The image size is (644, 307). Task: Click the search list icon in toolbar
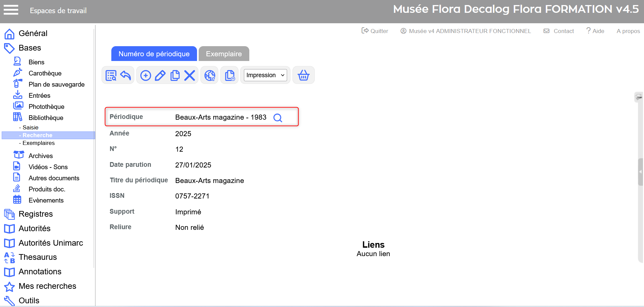click(x=111, y=75)
